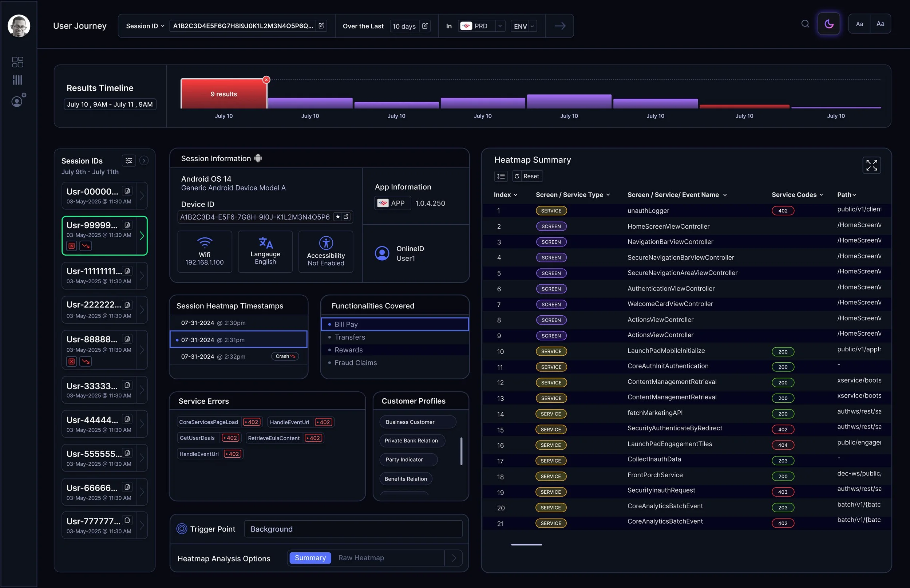Click crash trend icon on Usr-88888
Viewport: 910px width, 588px height.
tap(86, 362)
